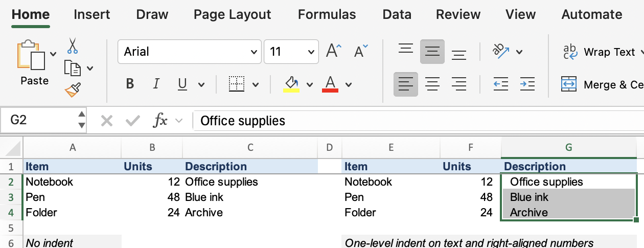Open the fill color dropdown arrow
Image resolution: width=644 pixels, height=248 pixels.
click(x=310, y=85)
